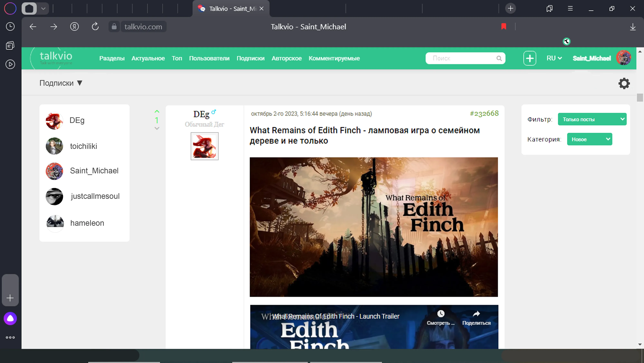Open post number #232668 link

[484, 114]
